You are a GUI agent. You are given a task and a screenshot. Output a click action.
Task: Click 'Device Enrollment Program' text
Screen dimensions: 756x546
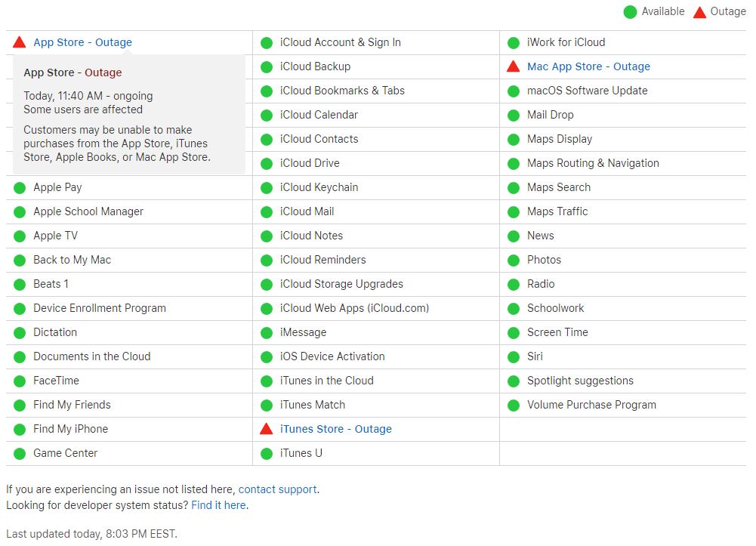(100, 308)
